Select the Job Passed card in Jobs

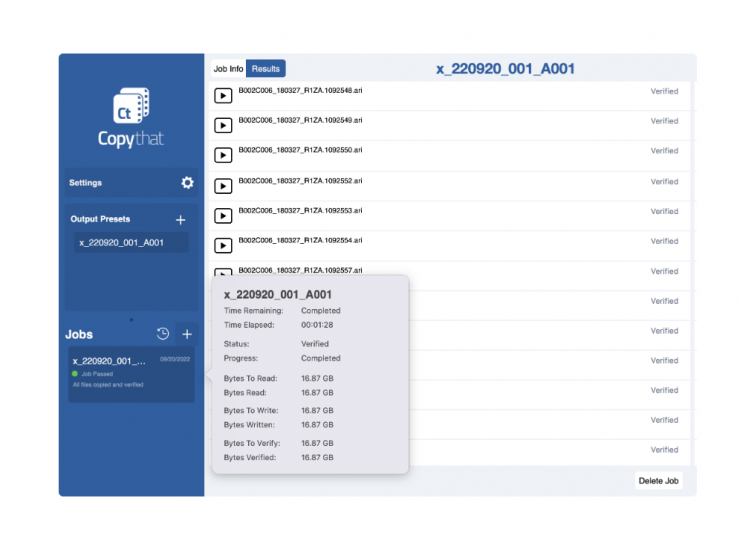click(131, 374)
